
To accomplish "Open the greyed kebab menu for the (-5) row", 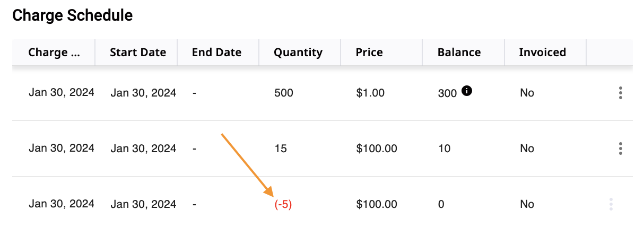I will pyautogui.click(x=611, y=204).
